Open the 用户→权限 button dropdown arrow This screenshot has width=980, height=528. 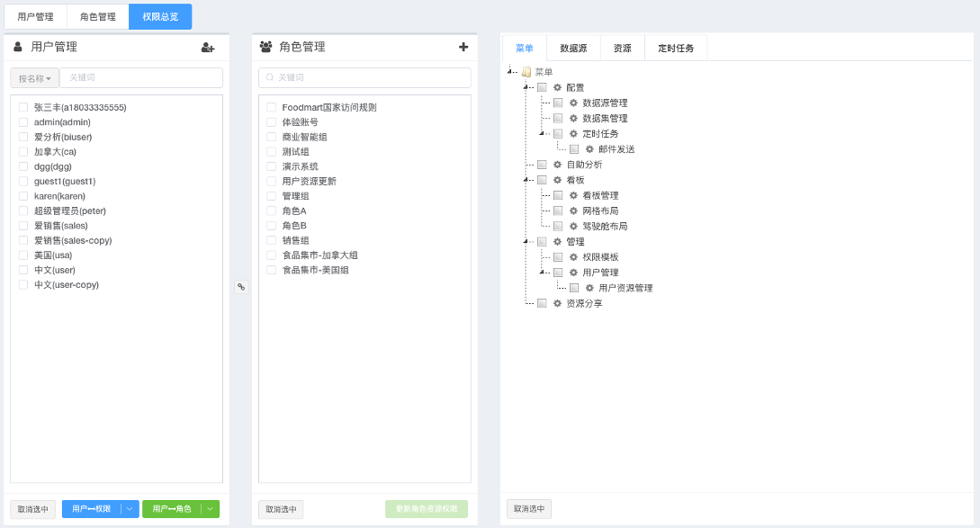130,509
